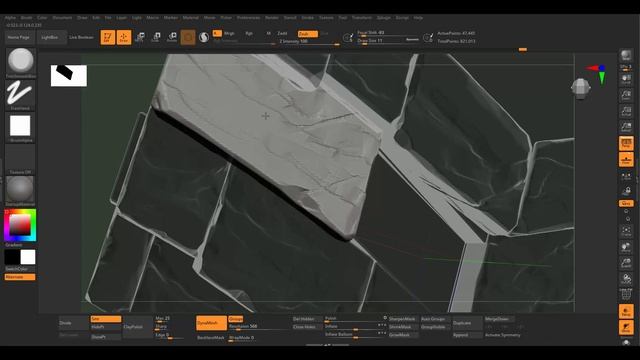Image resolution: width=640 pixels, height=360 pixels.
Task: Select the Move transform tool in top shelf
Action: pyautogui.click(x=140, y=37)
